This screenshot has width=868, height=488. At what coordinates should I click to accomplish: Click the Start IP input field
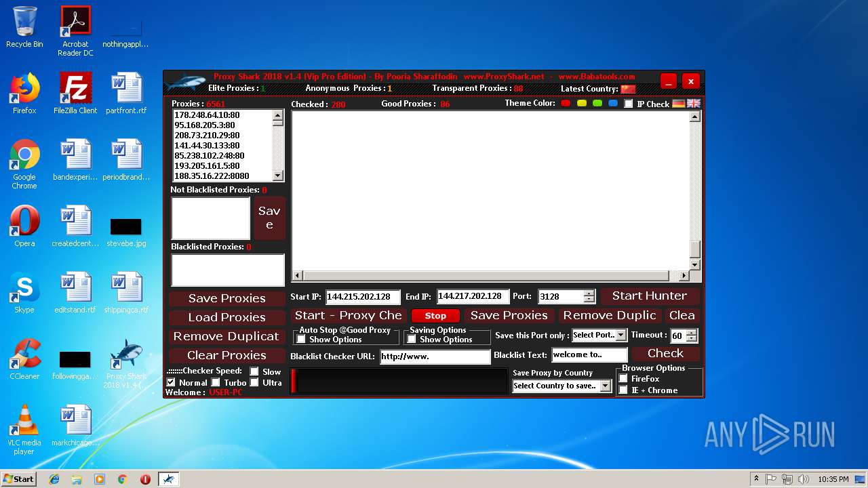tap(363, 297)
